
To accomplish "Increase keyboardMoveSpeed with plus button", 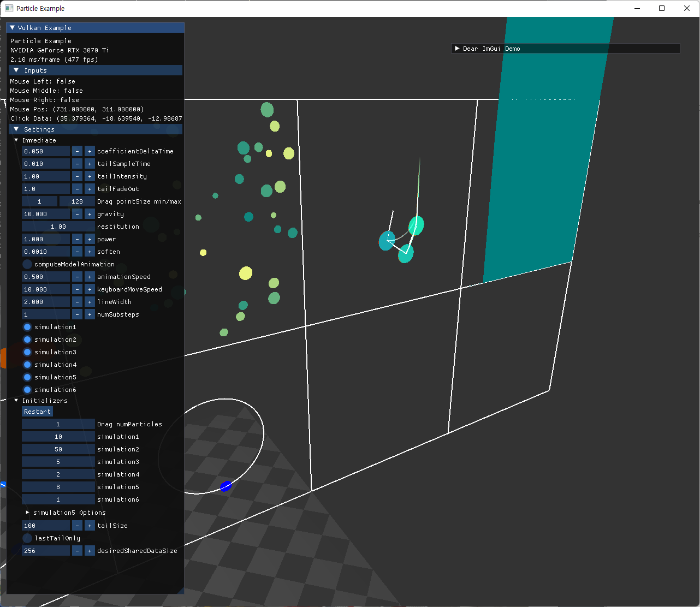I will point(90,289).
